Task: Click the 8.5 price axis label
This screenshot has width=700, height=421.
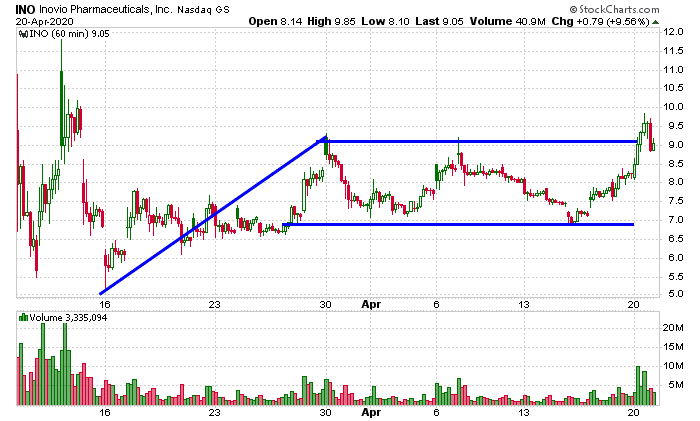Action: (x=675, y=164)
